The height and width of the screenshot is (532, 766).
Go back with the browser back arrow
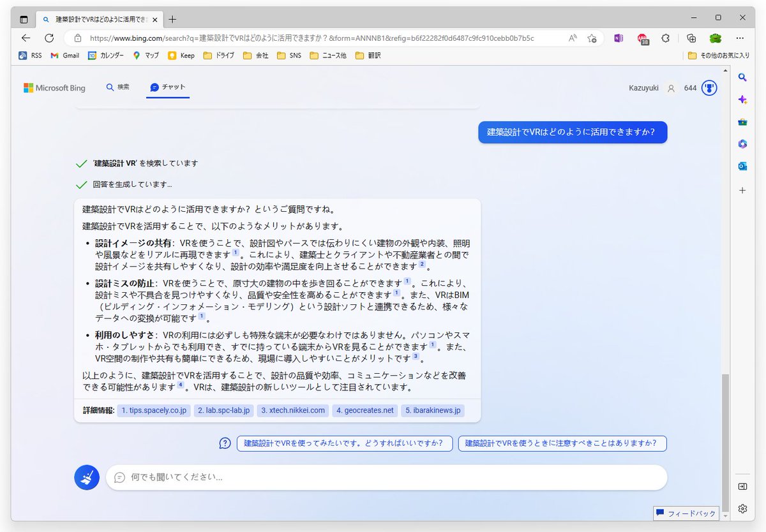[x=26, y=38]
